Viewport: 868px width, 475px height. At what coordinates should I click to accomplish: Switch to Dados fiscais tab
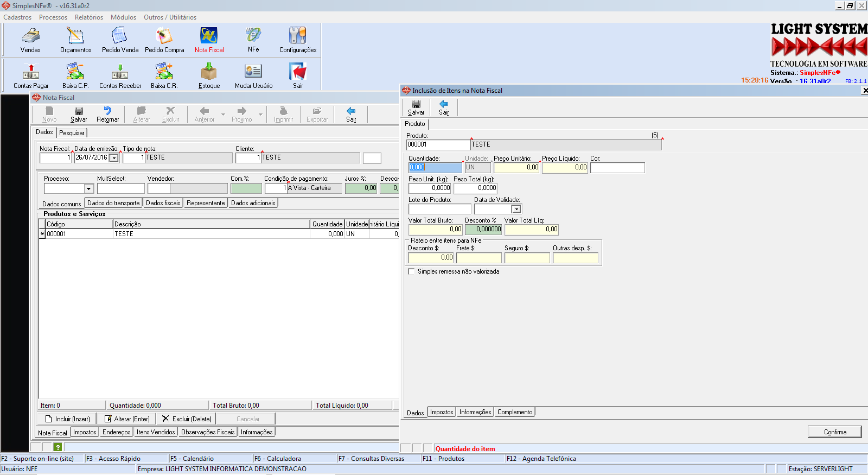click(163, 203)
